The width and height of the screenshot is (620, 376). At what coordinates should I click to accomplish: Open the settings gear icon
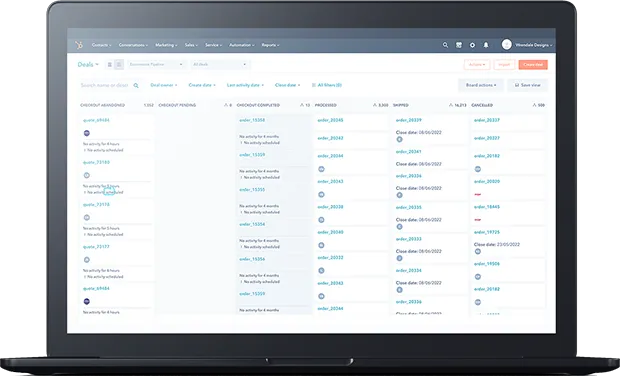tap(472, 45)
